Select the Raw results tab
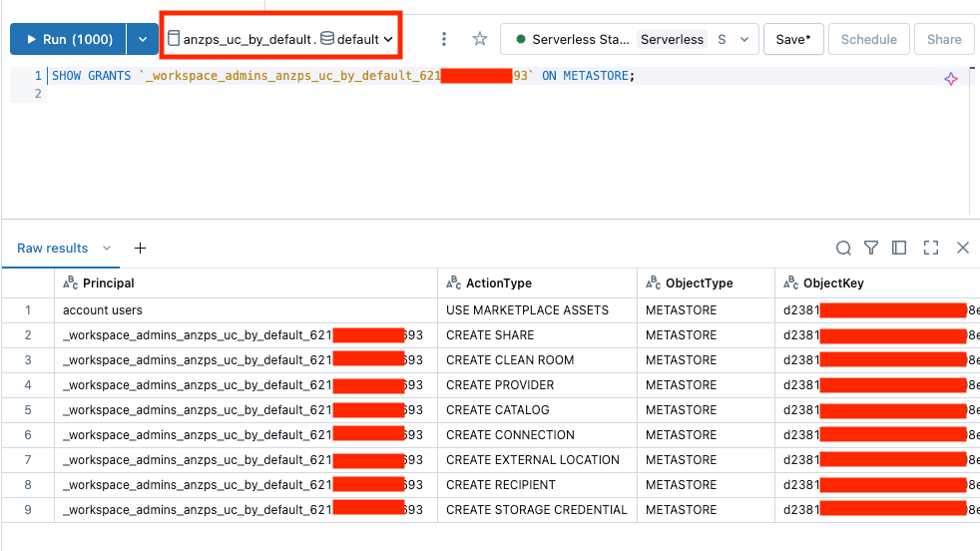The width and height of the screenshot is (980, 551). [53, 248]
